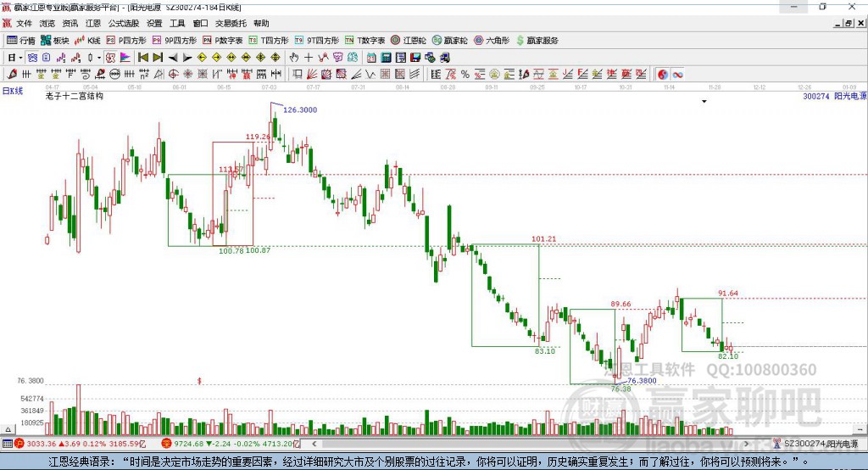Open the 帮助 menu
Screen dimensions: 868x470
[261, 23]
